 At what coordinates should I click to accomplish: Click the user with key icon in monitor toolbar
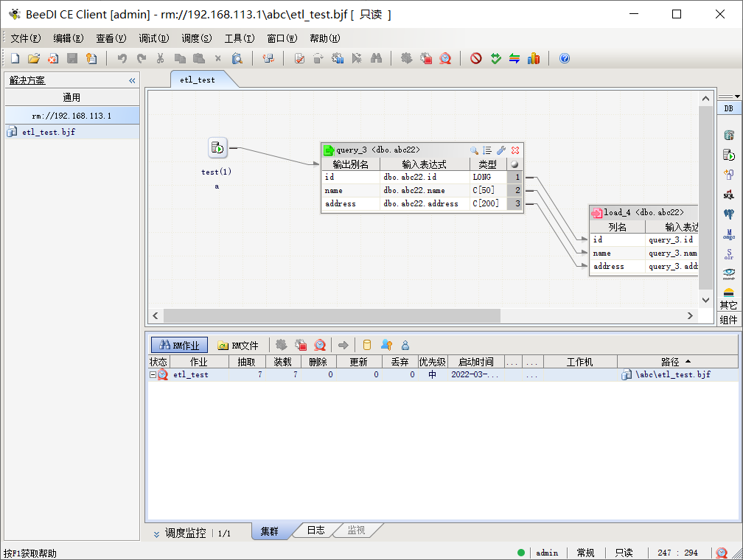pos(386,345)
